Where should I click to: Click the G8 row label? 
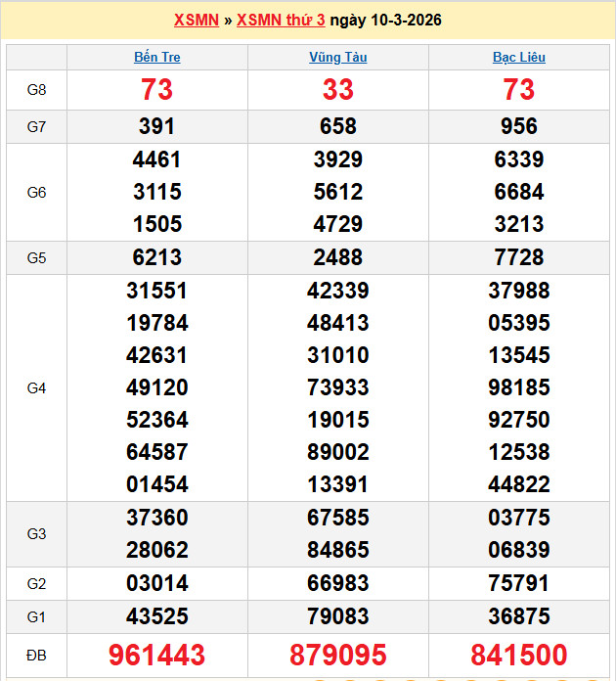tap(36, 90)
